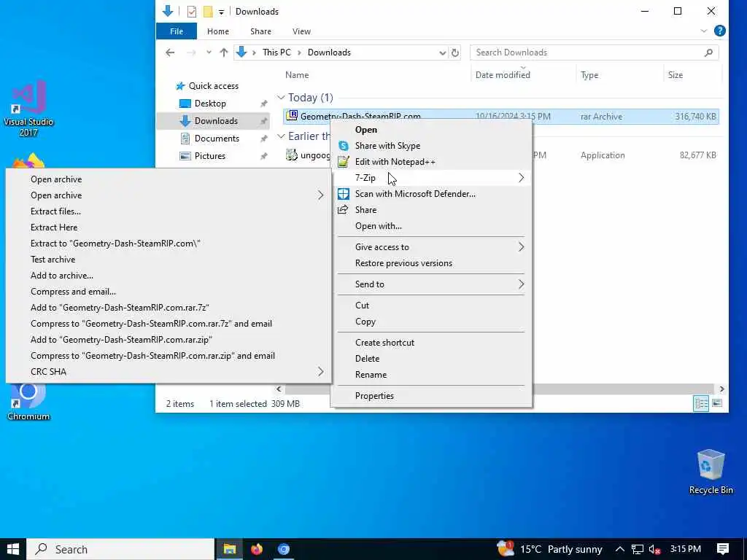Switch to details view layout
This screenshot has height=560, width=747.
(701, 403)
